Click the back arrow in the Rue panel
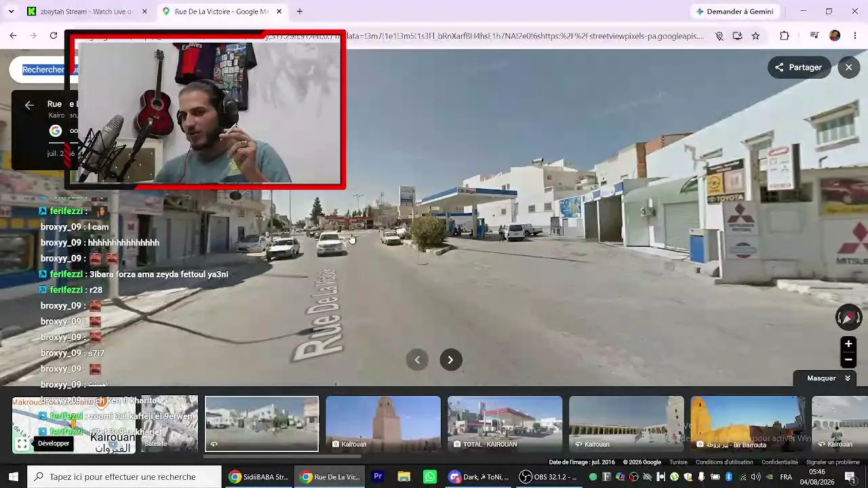 coord(29,104)
